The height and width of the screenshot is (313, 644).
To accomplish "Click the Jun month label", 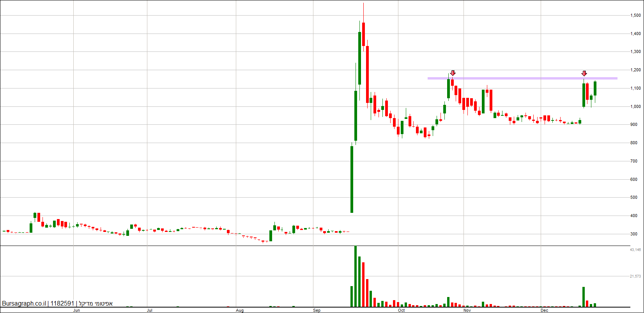I will coord(77,311).
